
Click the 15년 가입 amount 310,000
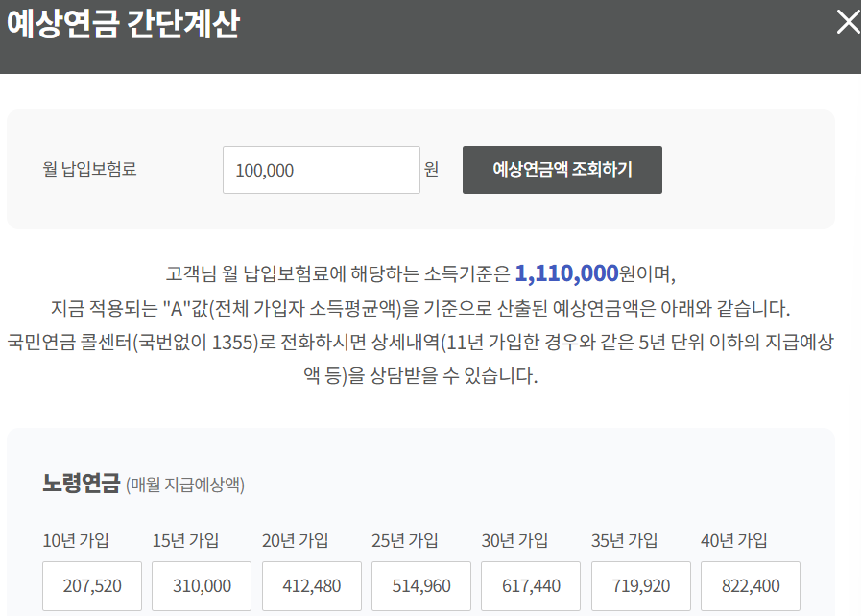coord(201,585)
